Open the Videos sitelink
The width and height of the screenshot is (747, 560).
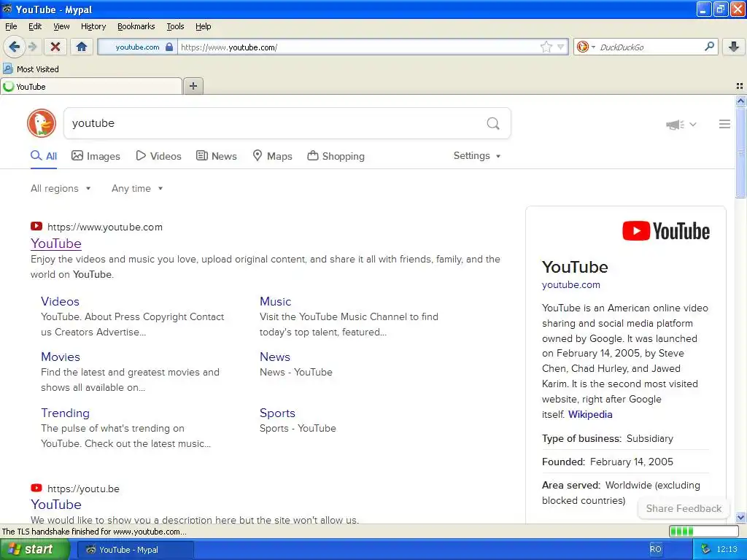60,301
